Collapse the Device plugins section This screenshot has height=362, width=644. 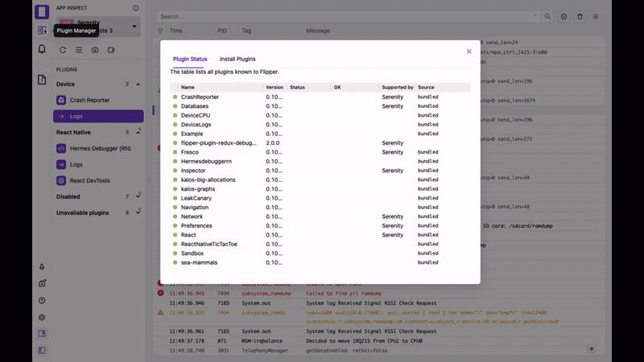138,84
